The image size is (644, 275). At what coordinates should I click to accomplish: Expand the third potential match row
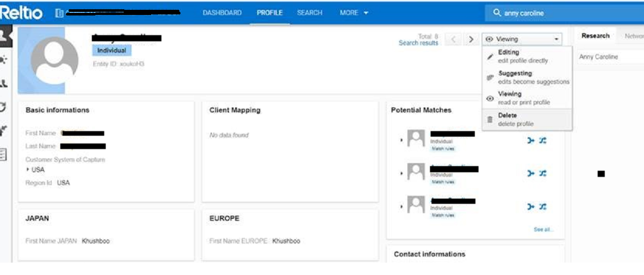[402, 206]
